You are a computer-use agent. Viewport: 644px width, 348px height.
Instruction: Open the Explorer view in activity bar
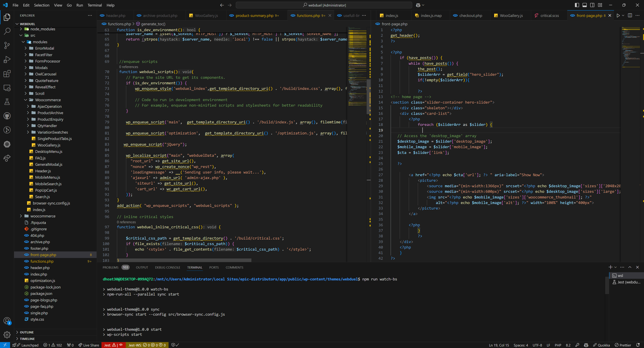7,17
